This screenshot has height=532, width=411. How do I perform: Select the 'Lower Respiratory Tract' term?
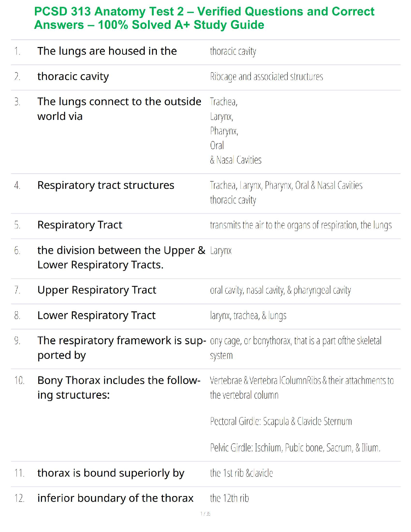pyautogui.click(x=96, y=316)
